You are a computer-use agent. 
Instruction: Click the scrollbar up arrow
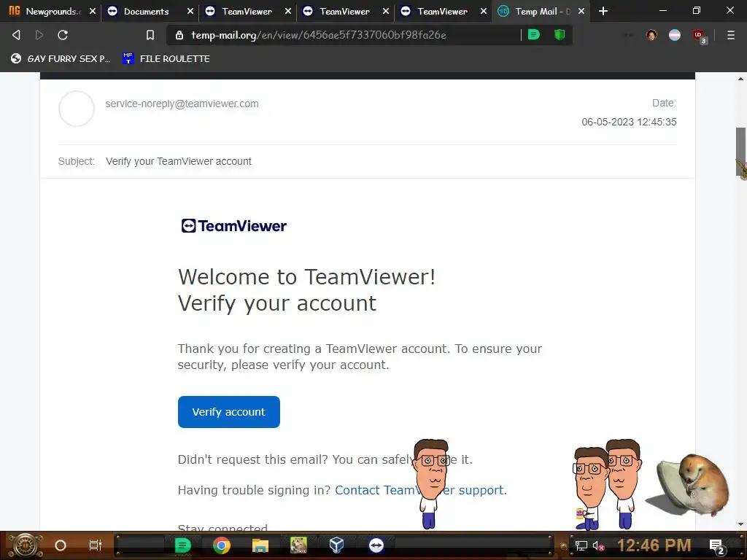pyautogui.click(x=740, y=79)
